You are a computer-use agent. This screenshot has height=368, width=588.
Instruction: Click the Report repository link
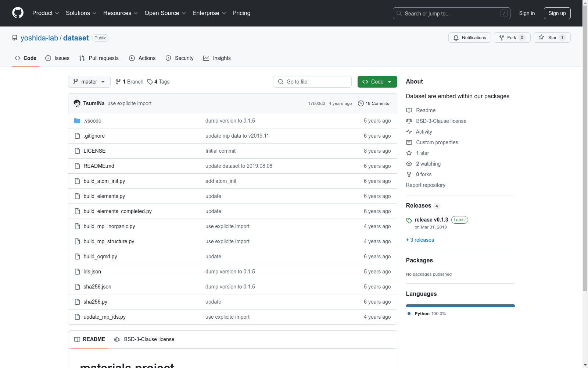pyautogui.click(x=426, y=185)
